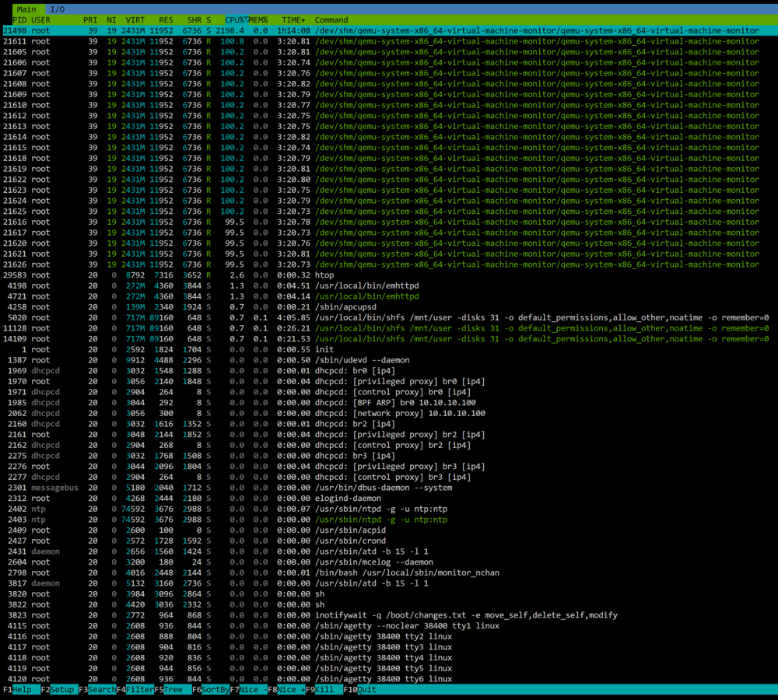
Task: Click the NI column header
Action: pos(111,20)
